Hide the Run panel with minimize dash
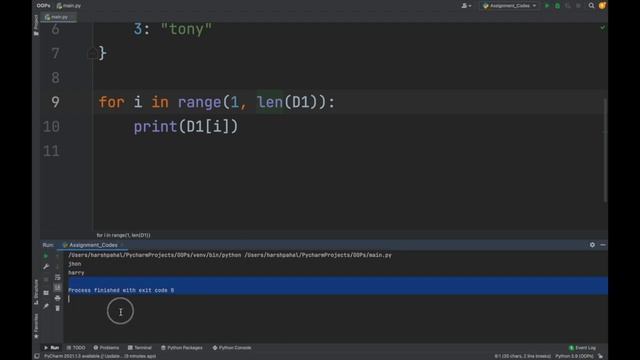Viewport: 640px width, 360px height. click(603, 245)
